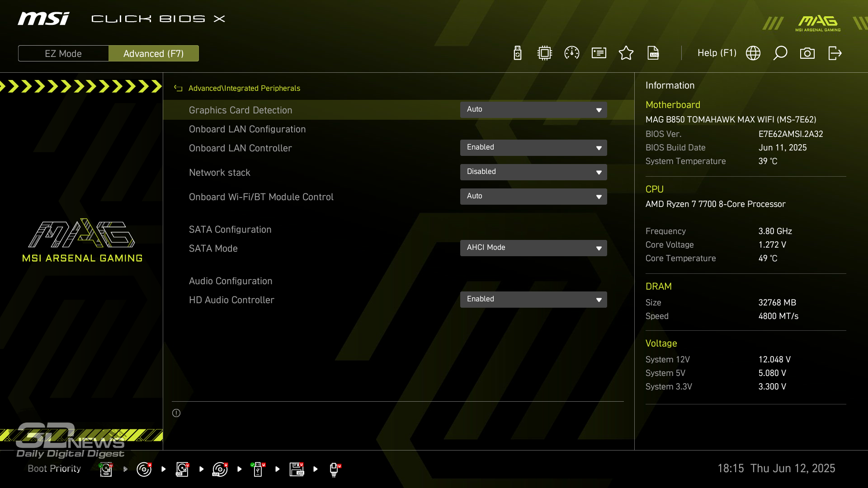This screenshot has height=488, width=868.
Task: Click the MAG B850 TOMAHAWK MAX WIFI text
Action: 731,120
